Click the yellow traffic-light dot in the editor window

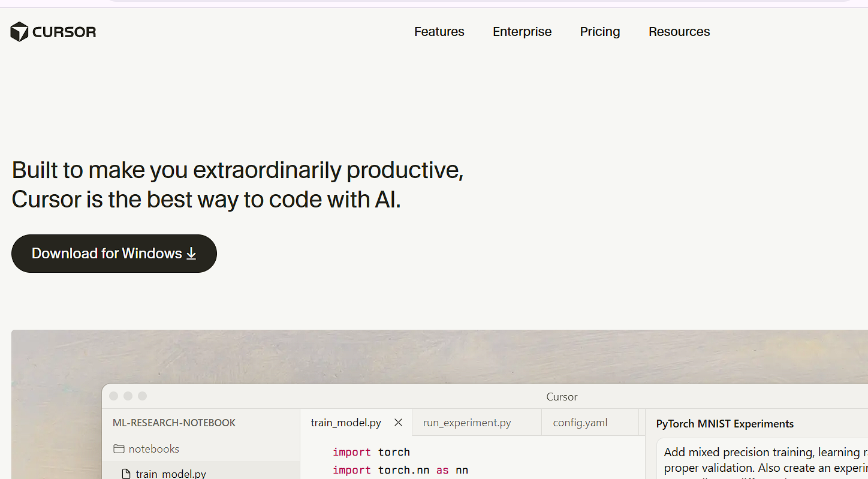[128, 396]
